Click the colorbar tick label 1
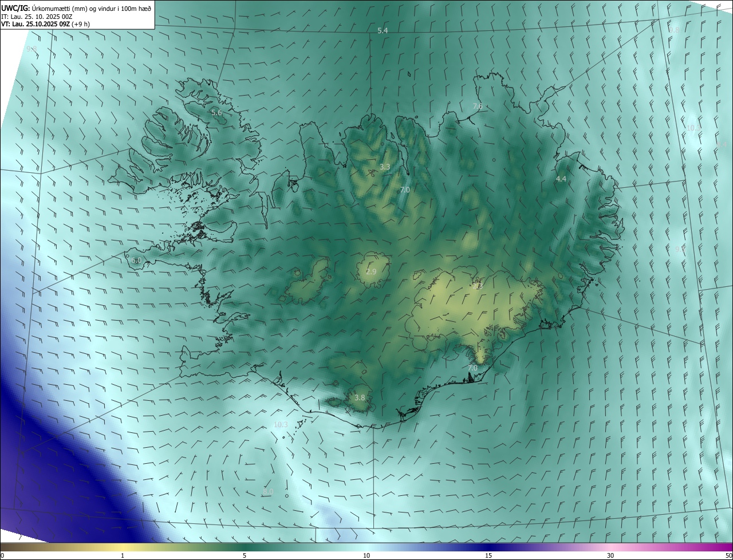The height and width of the screenshot is (560, 733). point(123,555)
